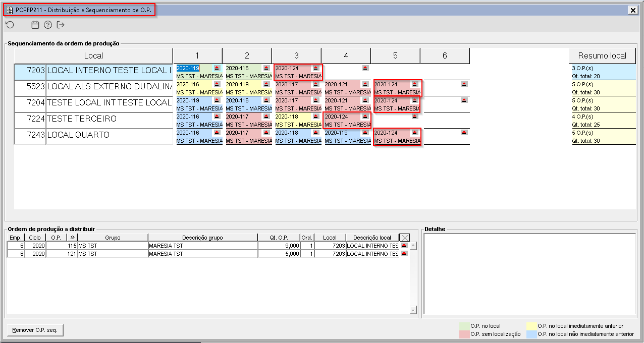Click the eject icon of 2020-119 in row 7243
The height and width of the screenshot is (343, 644).
(365, 133)
